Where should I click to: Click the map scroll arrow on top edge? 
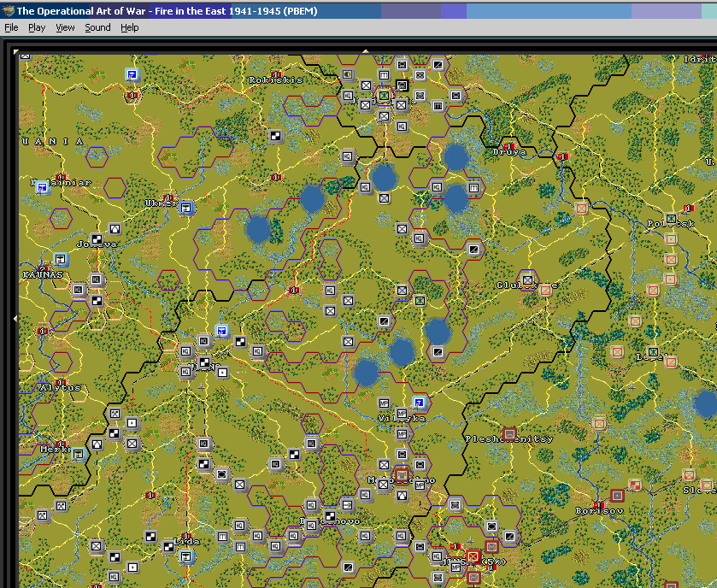pos(366,51)
